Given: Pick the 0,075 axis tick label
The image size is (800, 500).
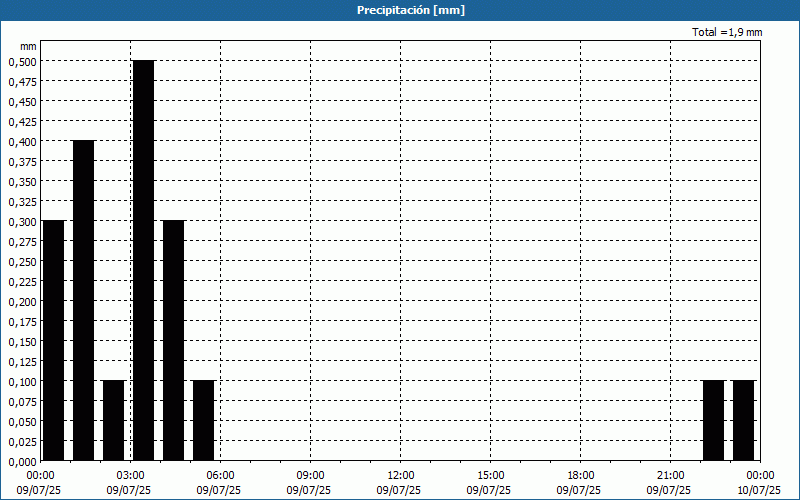Looking at the screenshot, I should pos(22,402).
